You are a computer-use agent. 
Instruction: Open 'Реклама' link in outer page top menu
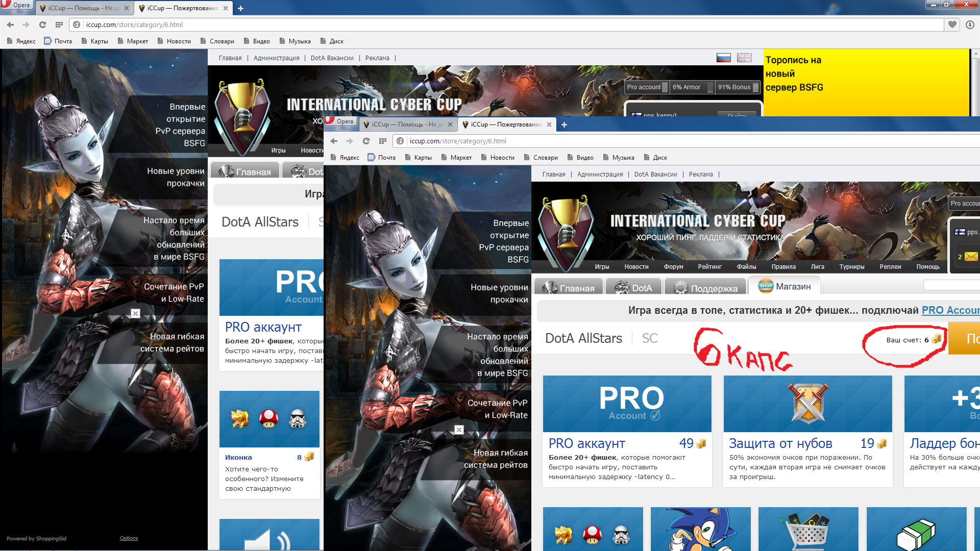pyautogui.click(x=377, y=58)
